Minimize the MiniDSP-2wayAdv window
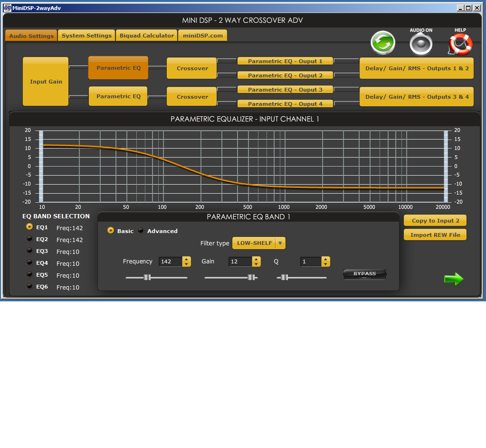486x448 pixels. (461, 8)
